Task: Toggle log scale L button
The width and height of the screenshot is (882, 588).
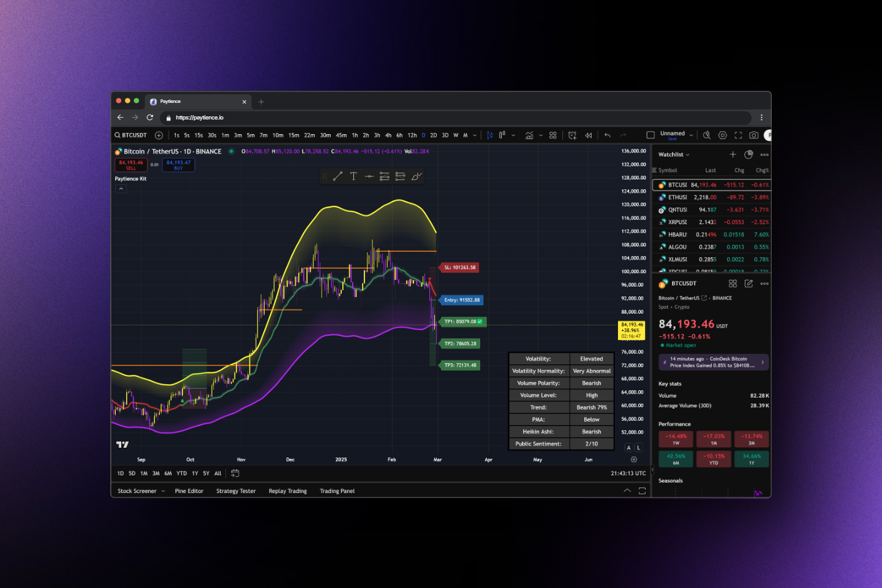Action: [639, 448]
